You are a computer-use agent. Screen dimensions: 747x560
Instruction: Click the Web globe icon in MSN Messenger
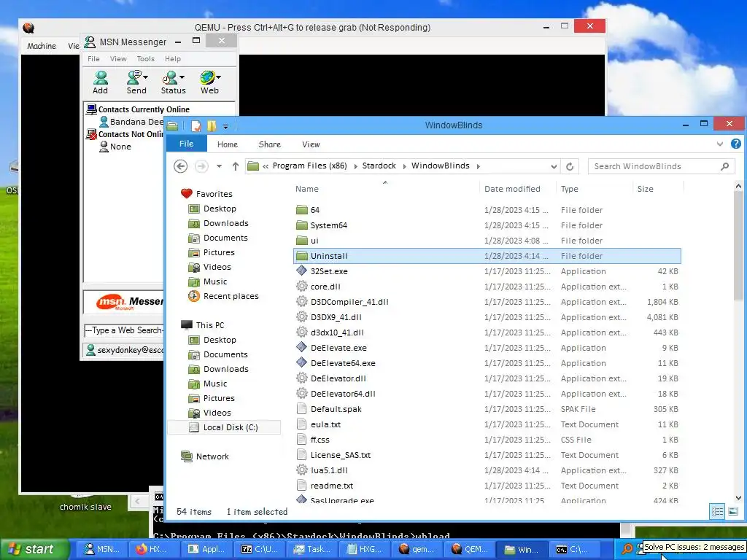tap(207, 77)
